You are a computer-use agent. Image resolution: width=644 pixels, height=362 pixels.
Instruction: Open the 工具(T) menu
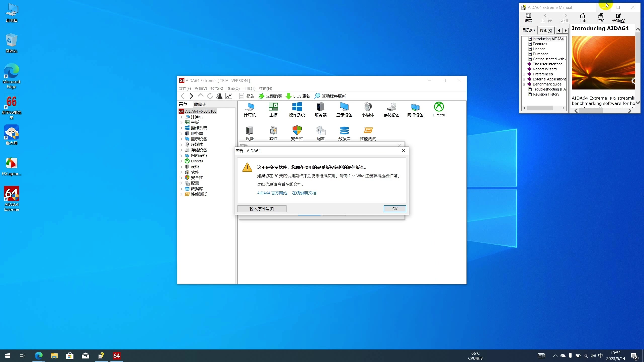coord(249,88)
